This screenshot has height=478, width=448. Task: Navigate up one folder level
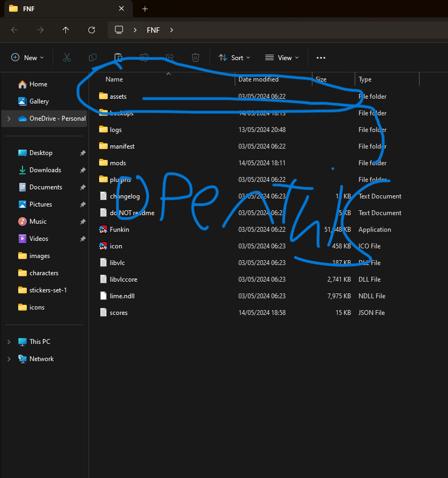pyautogui.click(x=66, y=30)
